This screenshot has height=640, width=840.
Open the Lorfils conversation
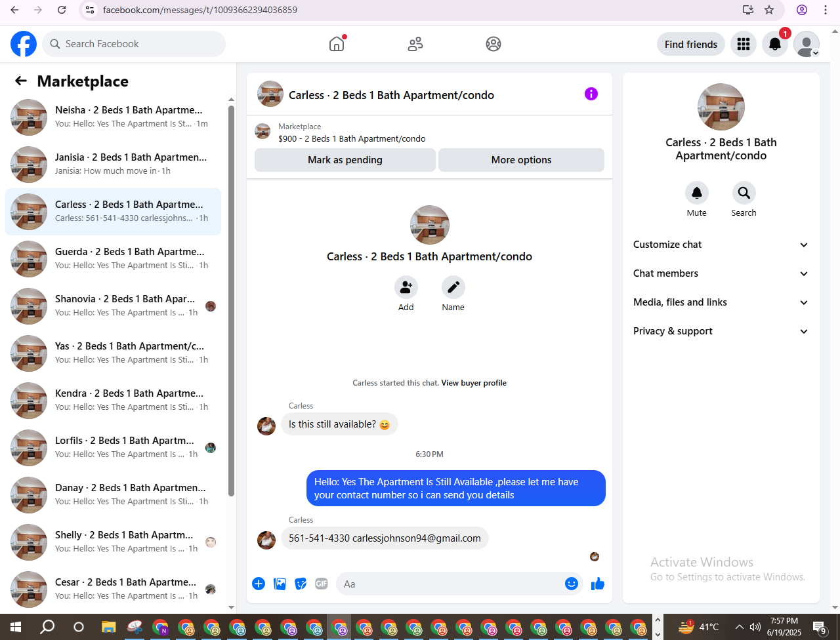113,448
